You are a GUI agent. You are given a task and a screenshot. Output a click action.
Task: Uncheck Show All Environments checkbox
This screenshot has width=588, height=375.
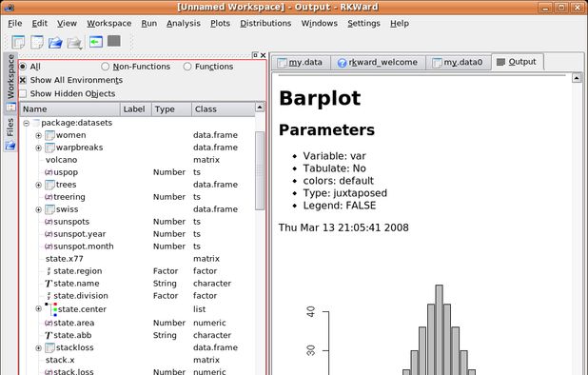[x=23, y=80]
